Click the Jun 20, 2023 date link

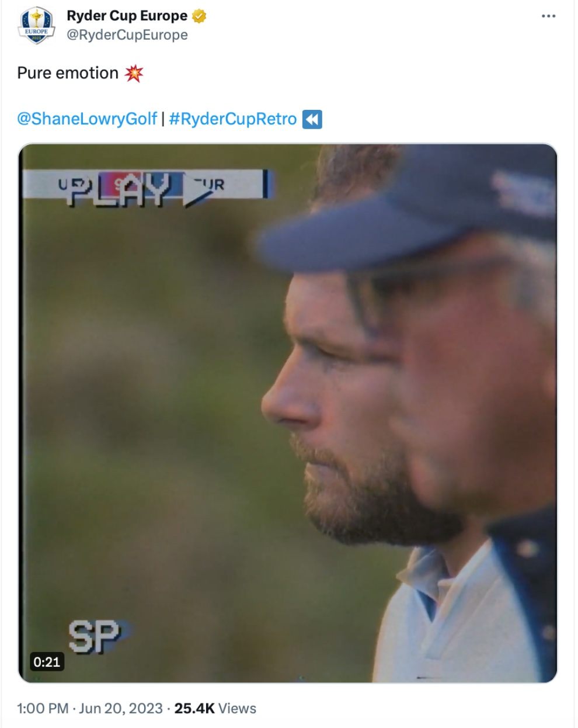click(120, 708)
